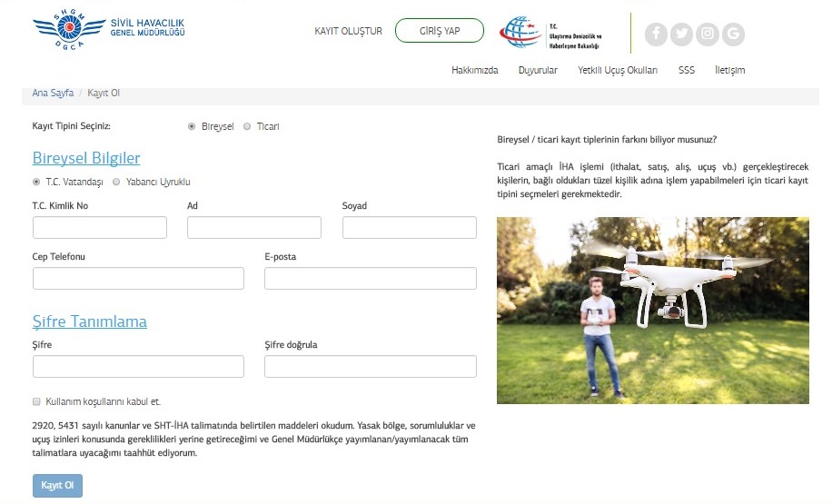
Task: Choose the Yabancı Uyruklu option
Action: 116,182
